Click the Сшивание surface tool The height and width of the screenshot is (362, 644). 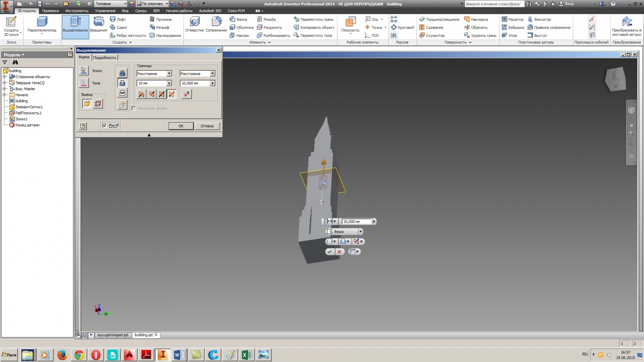click(431, 27)
